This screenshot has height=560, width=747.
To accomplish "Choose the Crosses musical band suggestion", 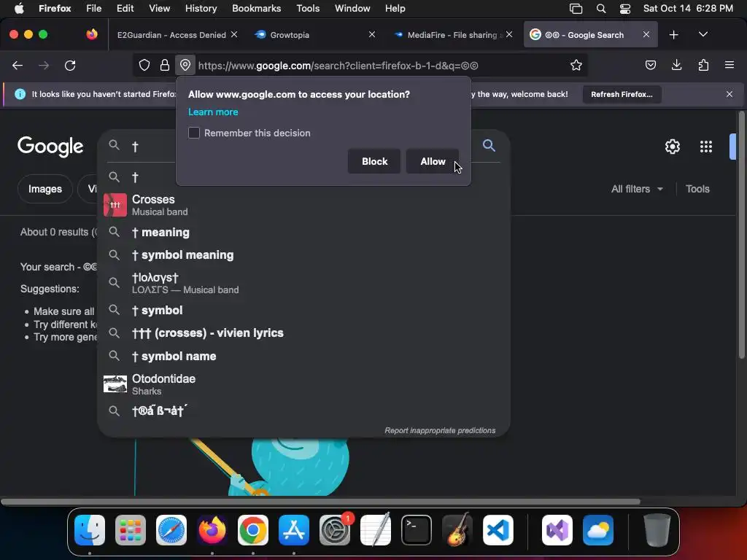I will 303,205.
